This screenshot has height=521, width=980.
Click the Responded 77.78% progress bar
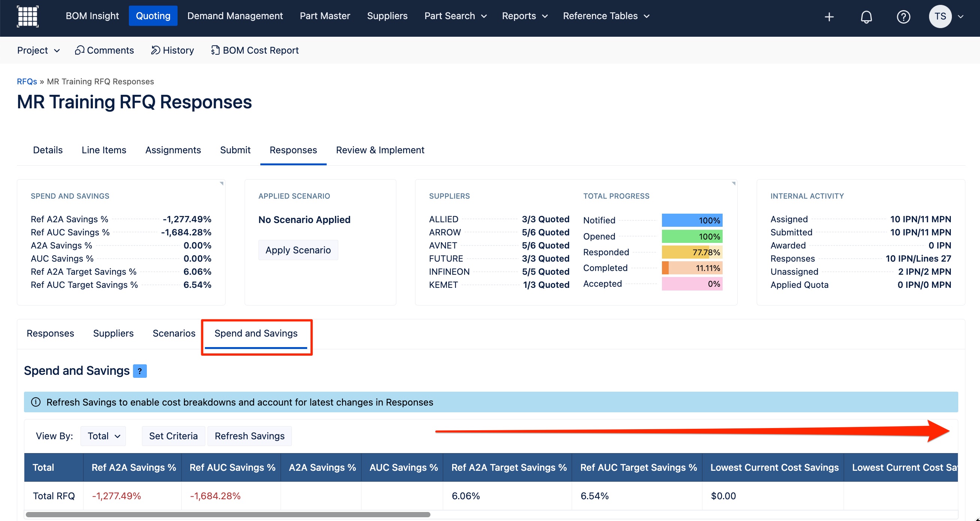pos(692,252)
